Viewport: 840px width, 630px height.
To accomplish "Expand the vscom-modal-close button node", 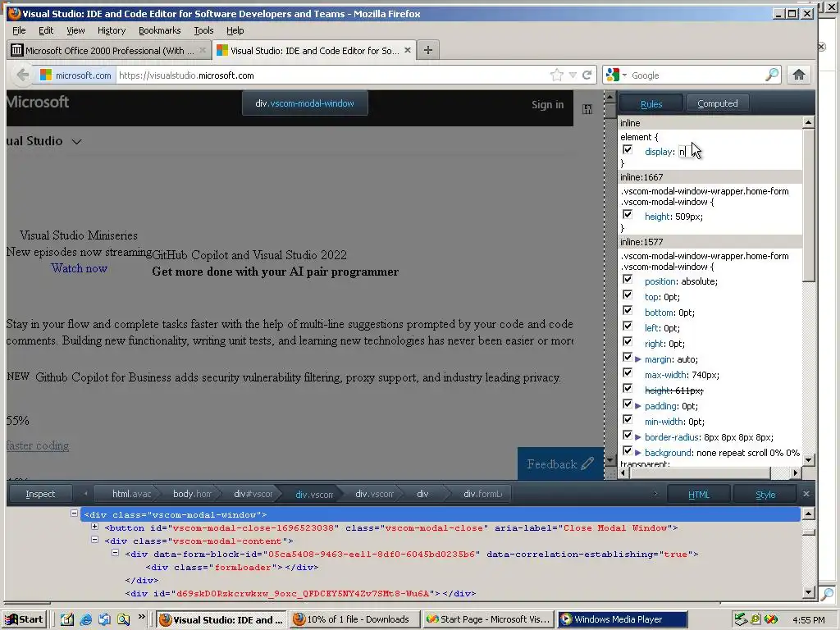I will [95, 527].
